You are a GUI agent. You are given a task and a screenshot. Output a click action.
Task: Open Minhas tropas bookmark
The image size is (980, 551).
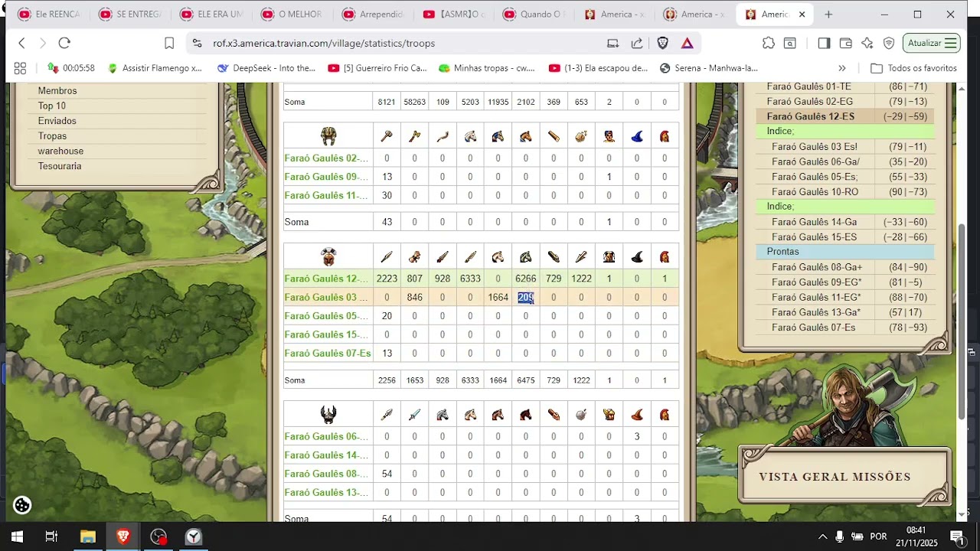[x=487, y=68]
